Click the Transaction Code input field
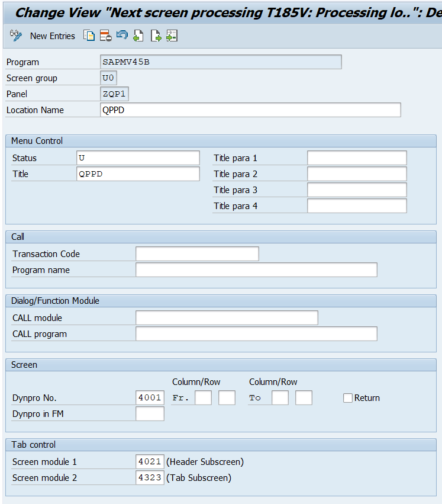This screenshot has width=442, height=504. 196,254
